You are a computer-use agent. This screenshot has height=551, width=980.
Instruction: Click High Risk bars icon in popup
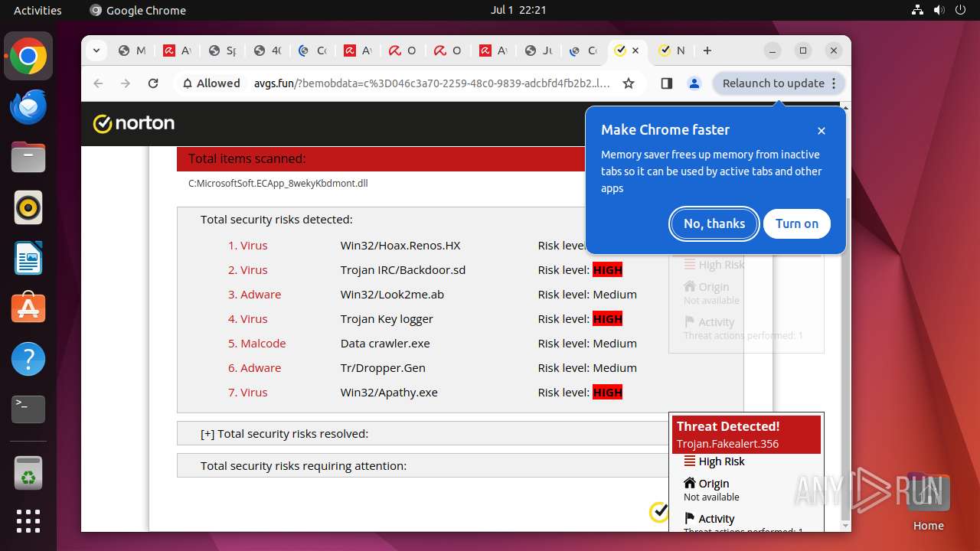[x=690, y=461]
